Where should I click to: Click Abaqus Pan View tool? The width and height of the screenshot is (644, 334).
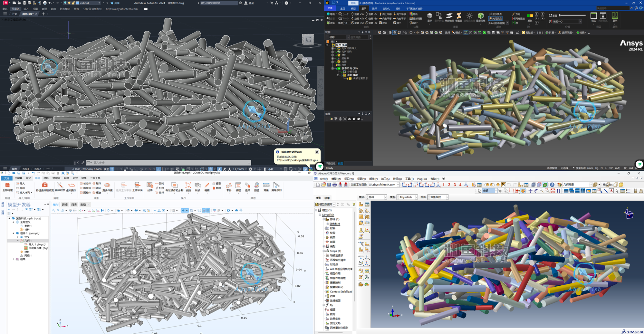click(x=530, y=191)
